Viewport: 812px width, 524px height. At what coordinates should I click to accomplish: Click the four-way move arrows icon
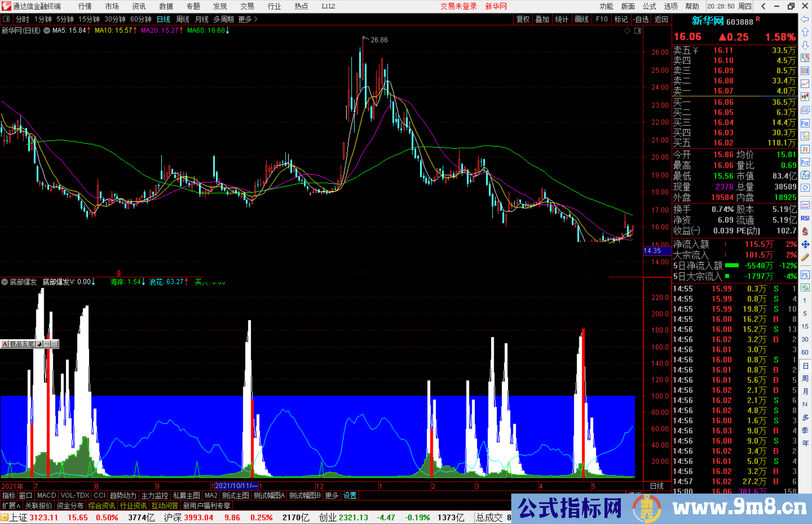click(x=805, y=245)
